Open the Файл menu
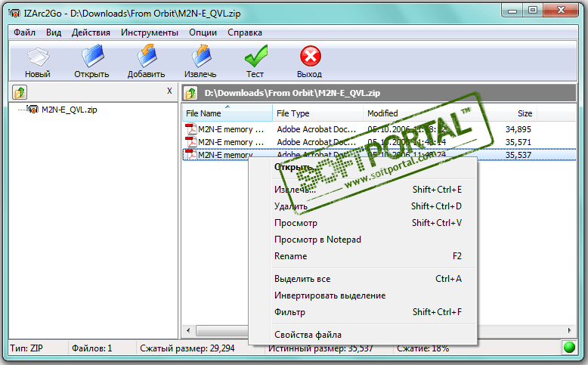 pyautogui.click(x=24, y=32)
